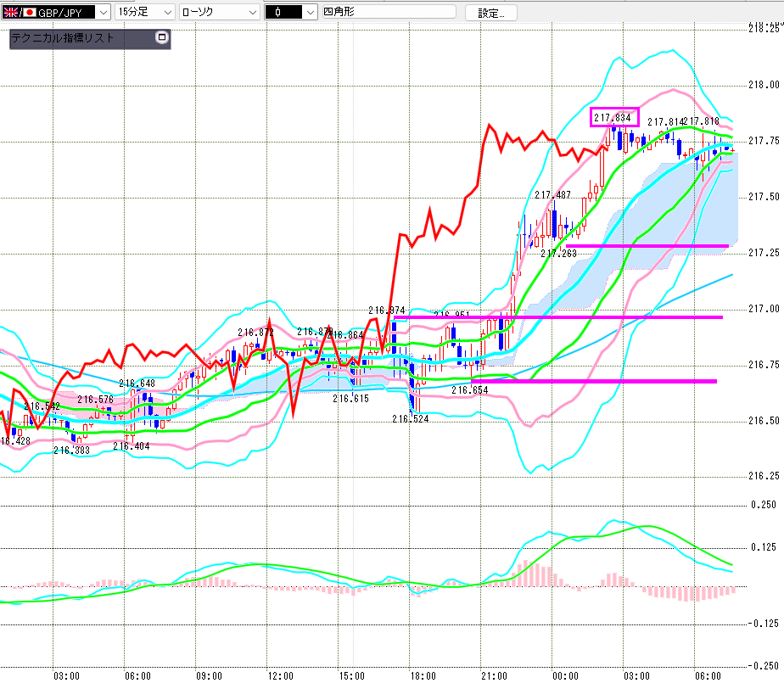Click the 218.00 price axis label
The height and width of the screenshot is (683, 784).
coord(764,85)
